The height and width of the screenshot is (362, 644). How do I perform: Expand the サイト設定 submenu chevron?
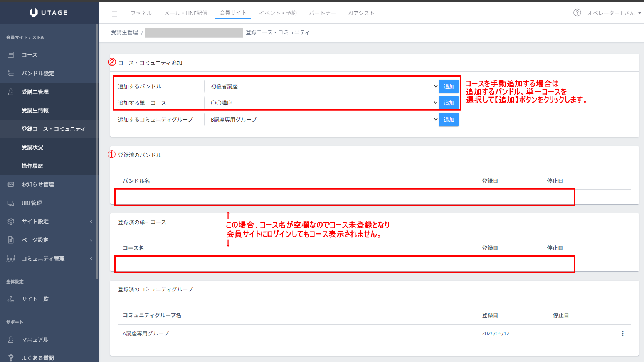tap(91, 222)
